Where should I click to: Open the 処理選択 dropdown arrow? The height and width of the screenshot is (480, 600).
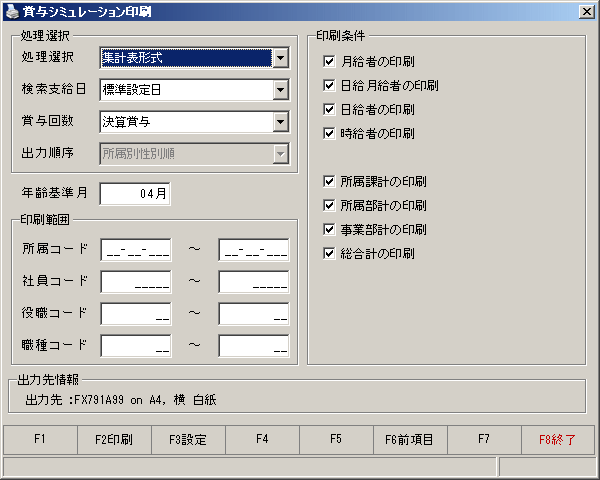[x=281, y=58]
